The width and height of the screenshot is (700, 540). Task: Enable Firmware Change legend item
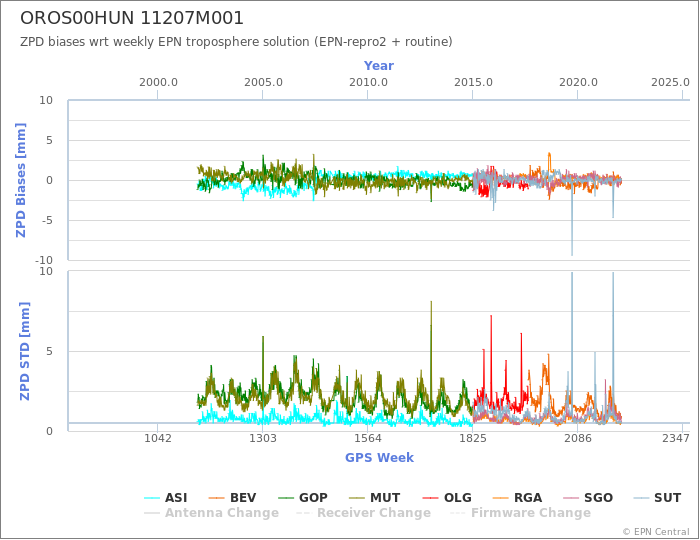pyautogui.click(x=520, y=513)
